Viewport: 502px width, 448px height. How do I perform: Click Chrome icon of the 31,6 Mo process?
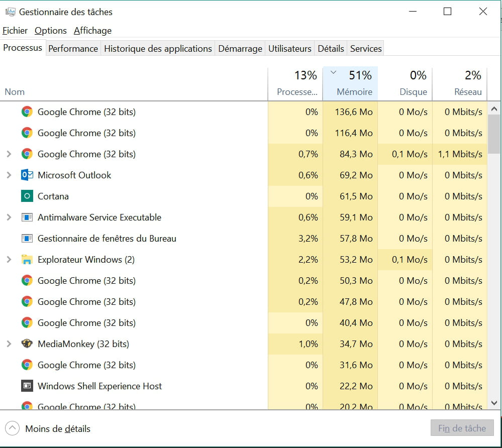(x=27, y=365)
